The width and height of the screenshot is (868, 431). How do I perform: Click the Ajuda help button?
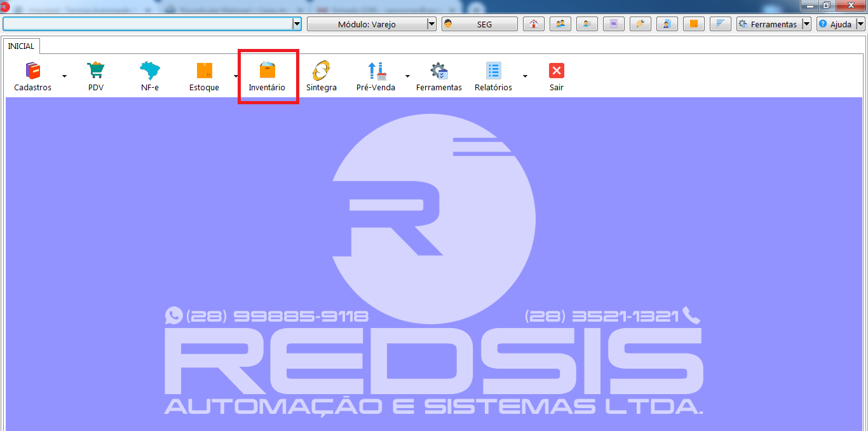(836, 24)
